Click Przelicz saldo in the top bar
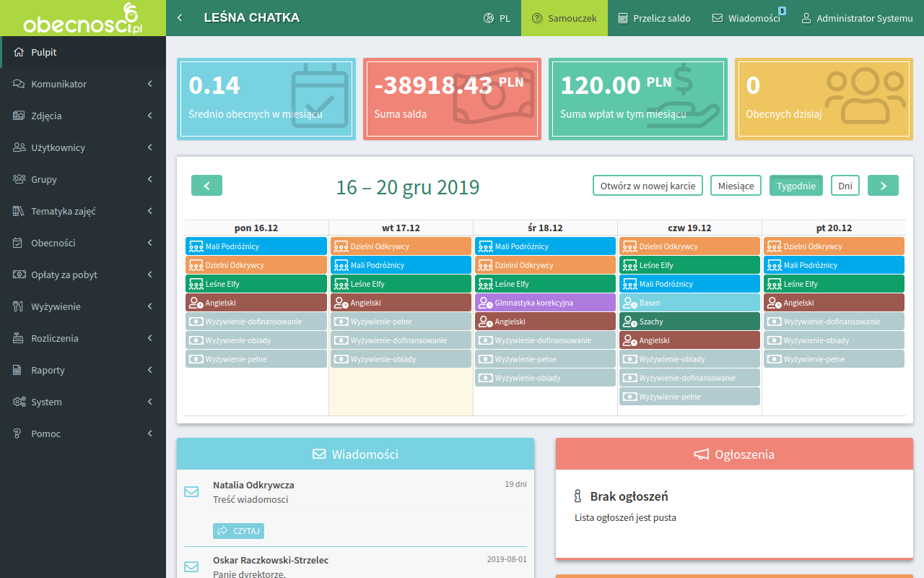Image resolution: width=924 pixels, height=578 pixels. [x=654, y=18]
